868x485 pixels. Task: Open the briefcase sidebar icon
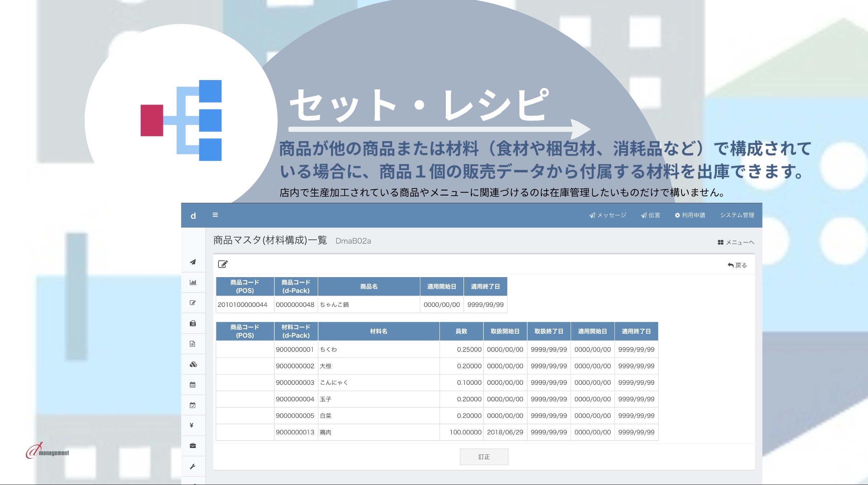tap(193, 446)
